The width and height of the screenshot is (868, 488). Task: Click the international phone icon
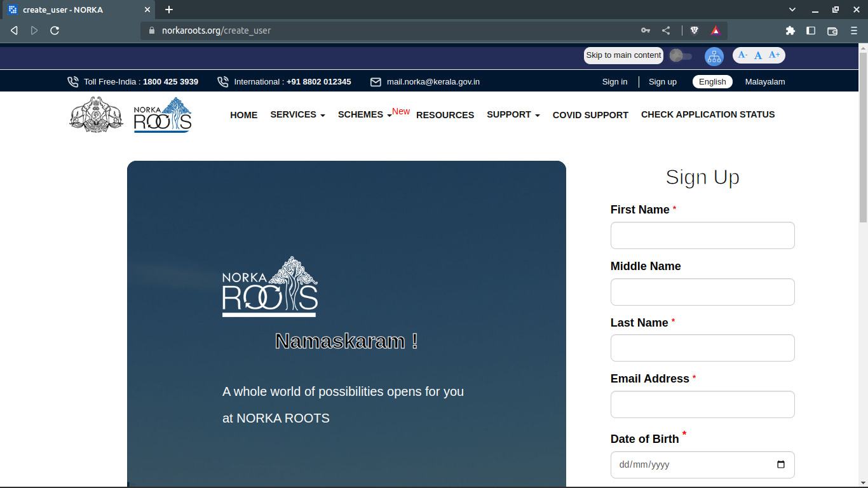point(223,82)
